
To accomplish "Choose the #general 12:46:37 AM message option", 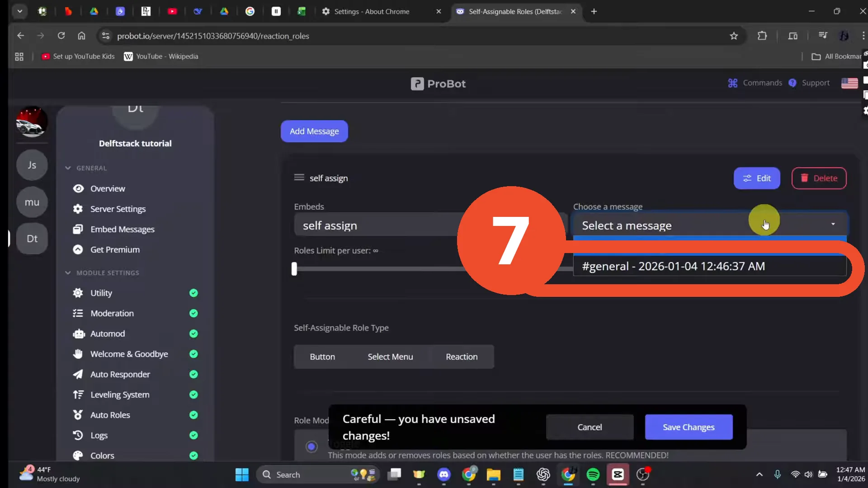I will click(709, 266).
